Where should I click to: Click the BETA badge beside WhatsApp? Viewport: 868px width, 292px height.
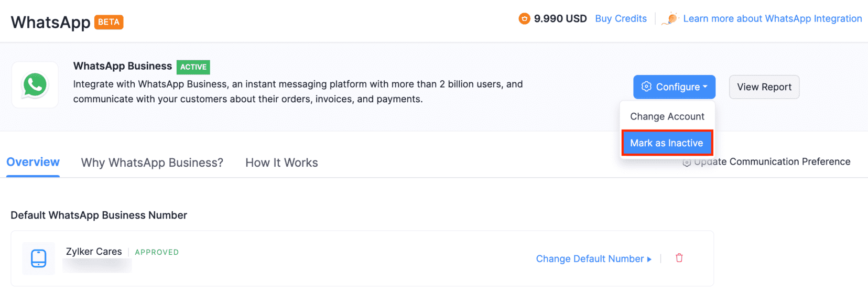pyautogui.click(x=108, y=22)
